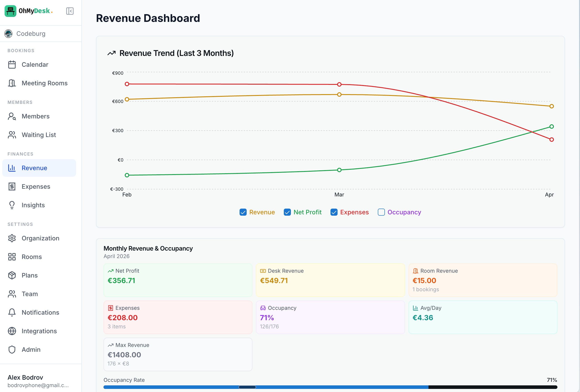The height and width of the screenshot is (392, 580).
Task: Select the Rooms grid icon
Action: tap(12, 257)
